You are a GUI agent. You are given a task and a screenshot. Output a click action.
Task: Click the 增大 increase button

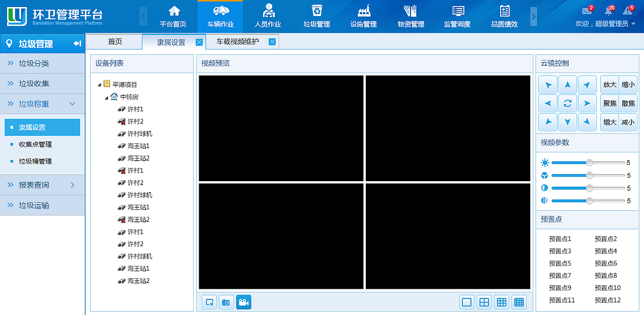pos(610,122)
